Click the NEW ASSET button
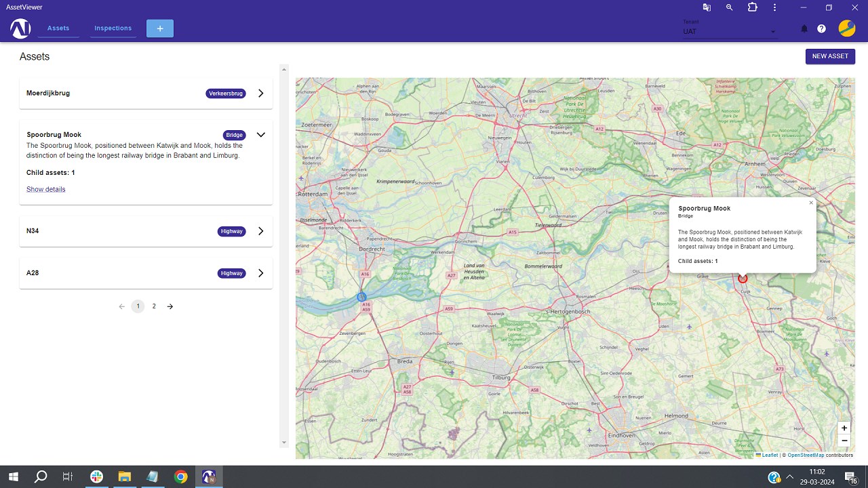The image size is (868, 488). coord(830,56)
